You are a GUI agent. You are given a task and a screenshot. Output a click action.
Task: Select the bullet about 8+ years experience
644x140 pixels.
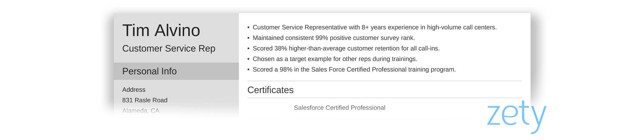[375, 27]
